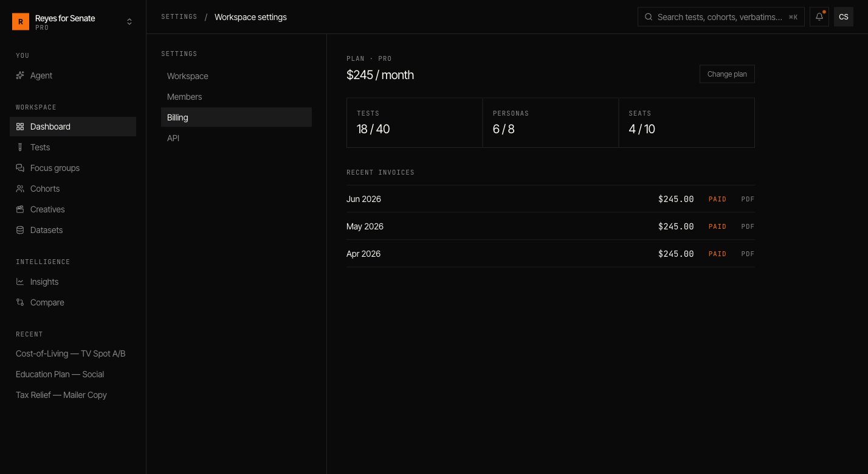Download the May 2026 invoice PDF

748,226
